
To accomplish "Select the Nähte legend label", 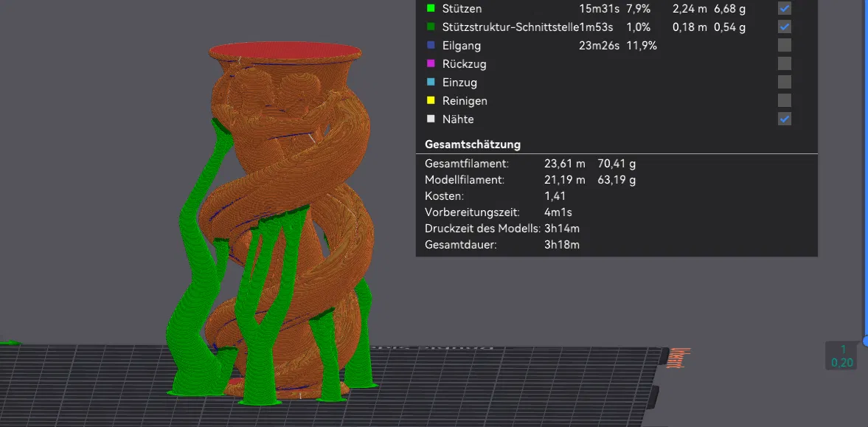I will pyautogui.click(x=458, y=119).
